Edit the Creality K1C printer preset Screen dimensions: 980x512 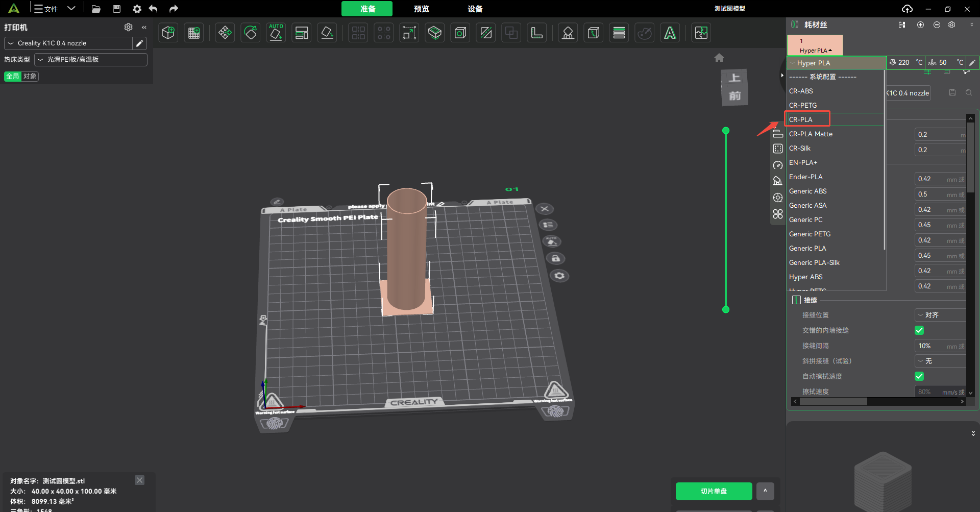139,43
